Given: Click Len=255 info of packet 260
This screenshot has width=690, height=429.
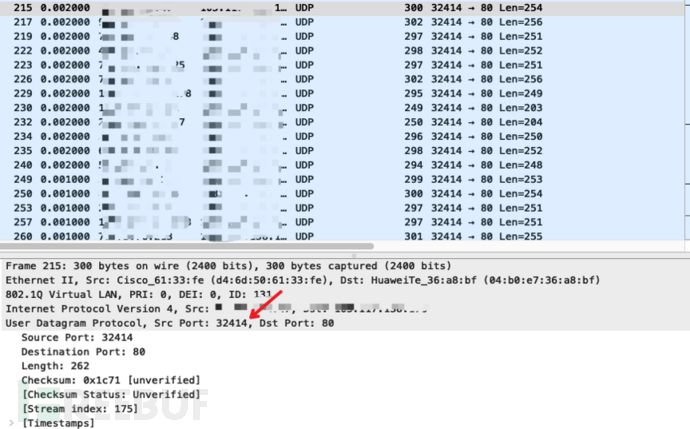Looking at the screenshot, I should click(x=521, y=236).
